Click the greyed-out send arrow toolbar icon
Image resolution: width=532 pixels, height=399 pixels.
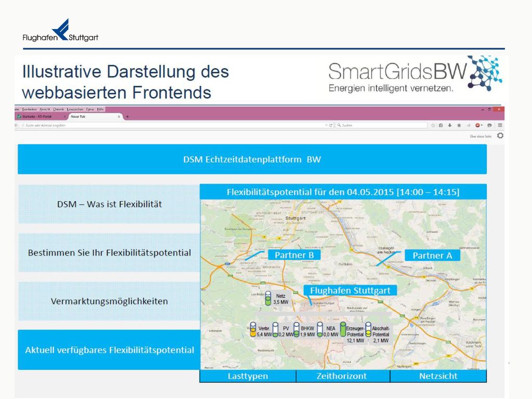pos(469,125)
